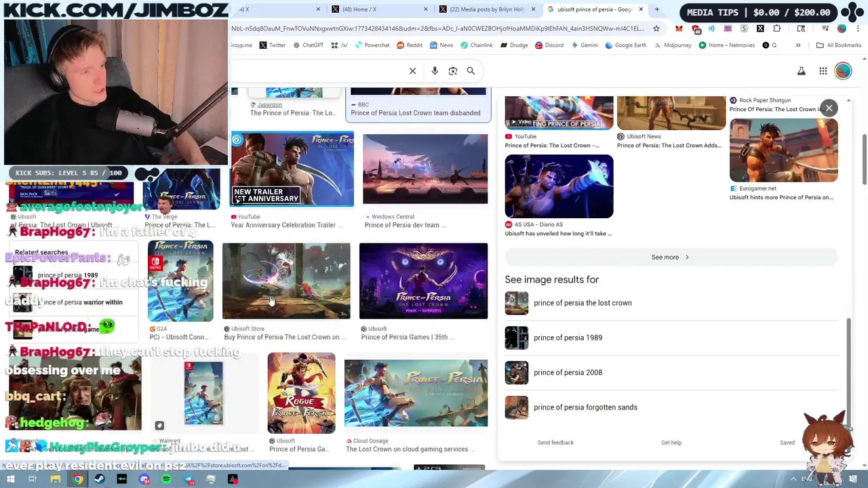Open the X extension in the toolbar
Screen dimensions: 868x488
coord(760,28)
